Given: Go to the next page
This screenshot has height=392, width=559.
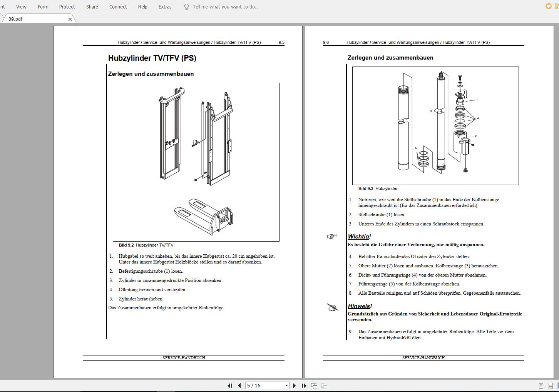Looking at the screenshot, I should (295, 385).
